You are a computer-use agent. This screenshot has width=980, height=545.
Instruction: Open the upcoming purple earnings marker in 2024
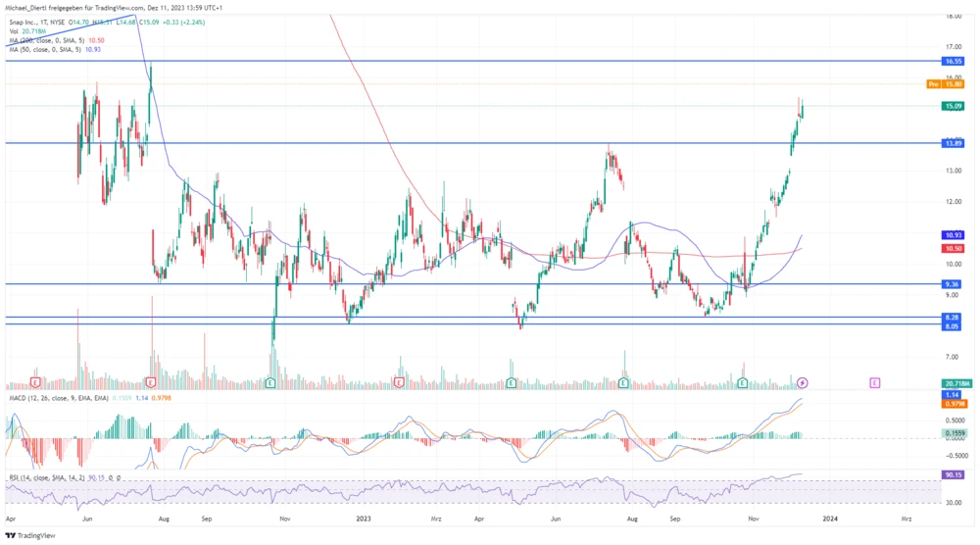(x=874, y=381)
